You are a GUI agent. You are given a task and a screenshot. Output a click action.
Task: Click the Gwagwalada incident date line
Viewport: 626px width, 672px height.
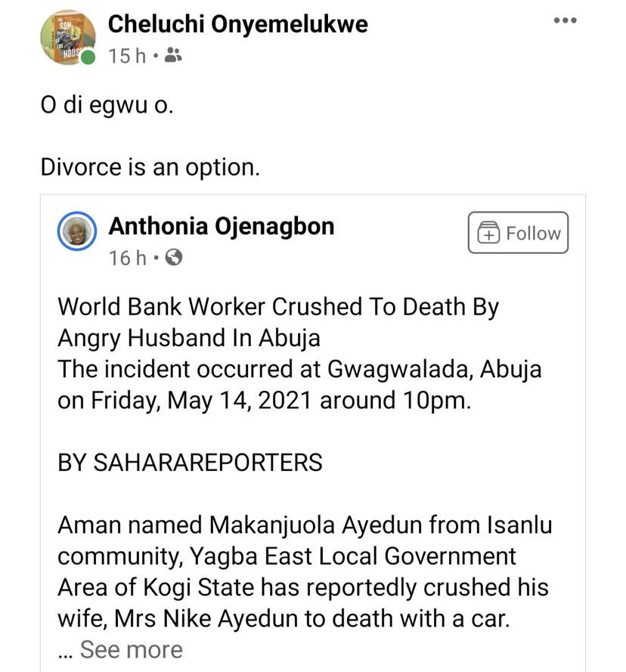pos(299,384)
